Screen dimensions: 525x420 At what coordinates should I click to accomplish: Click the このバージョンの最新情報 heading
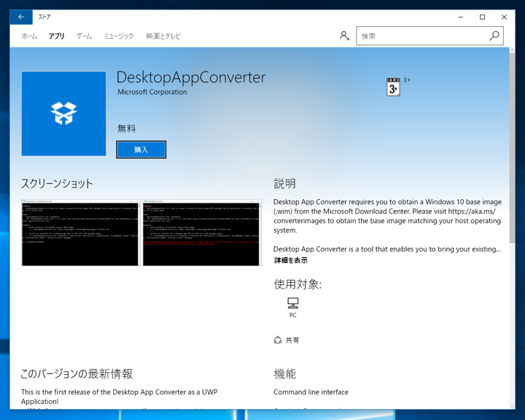tap(77, 374)
